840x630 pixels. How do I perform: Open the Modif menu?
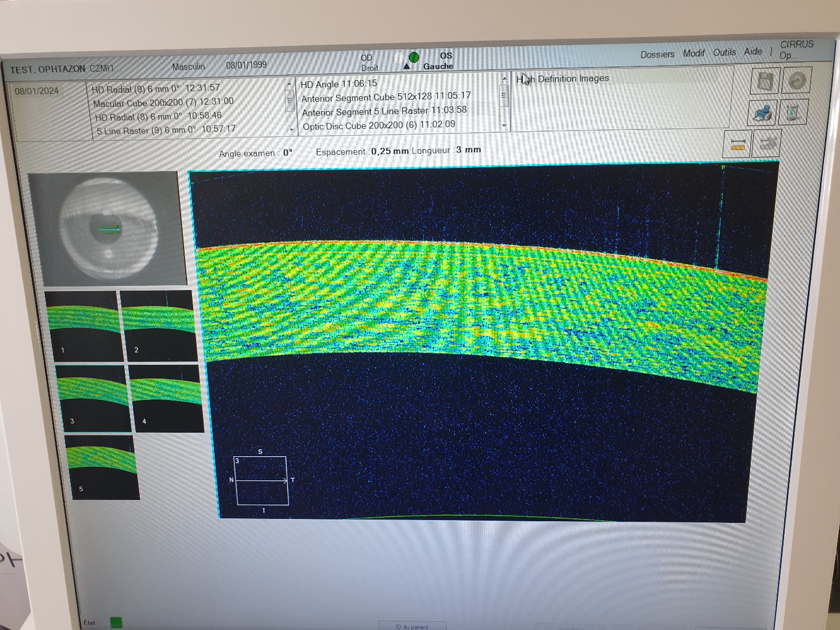pyautogui.click(x=694, y=53)
